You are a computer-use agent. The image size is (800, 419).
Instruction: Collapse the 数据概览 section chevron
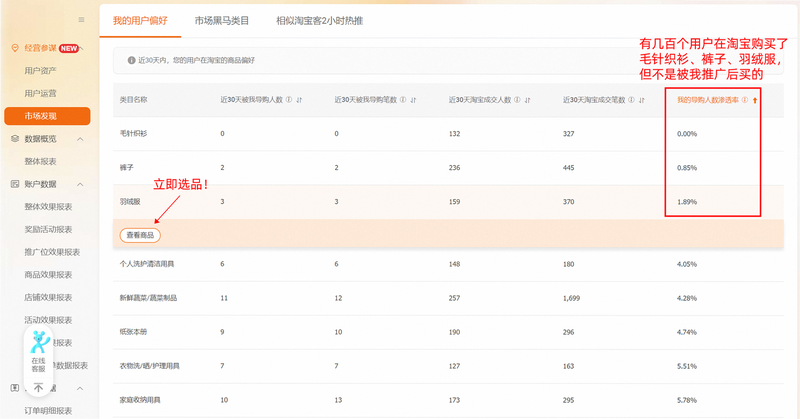tap(80, 139)
